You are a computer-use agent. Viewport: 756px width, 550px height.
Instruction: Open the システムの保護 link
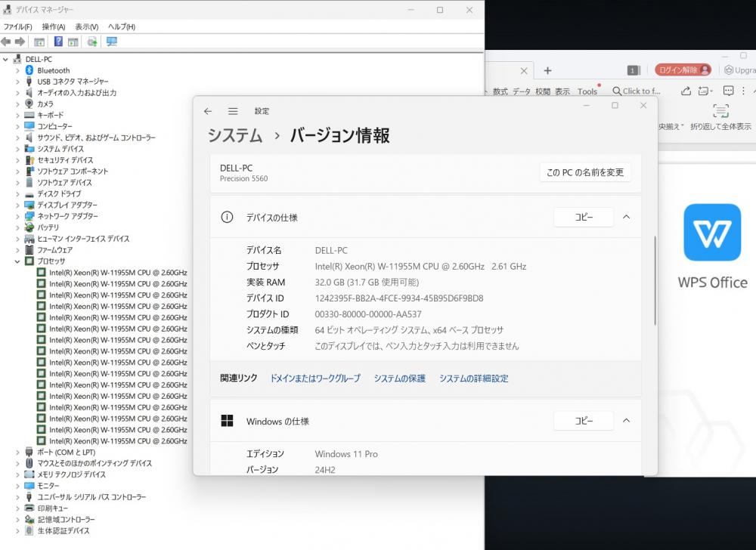(400, 379)
